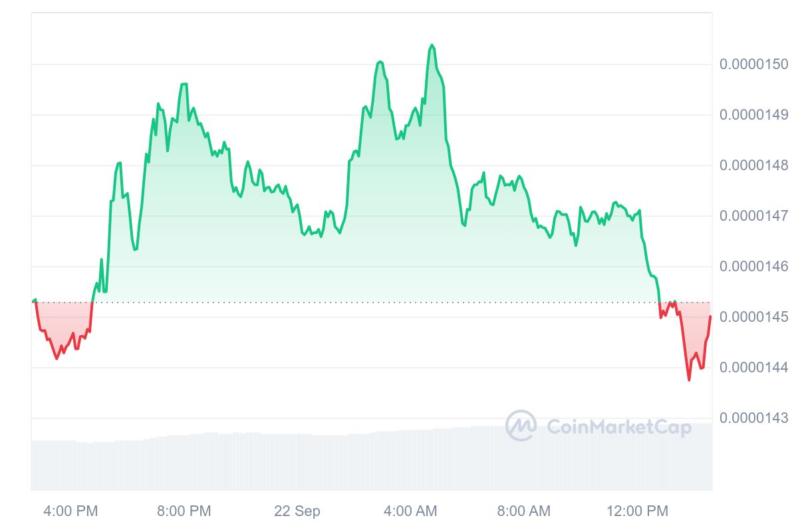The image size is (798, 532).
Task: Click the dotted opening-price baseline
Action: pos(371,303)
